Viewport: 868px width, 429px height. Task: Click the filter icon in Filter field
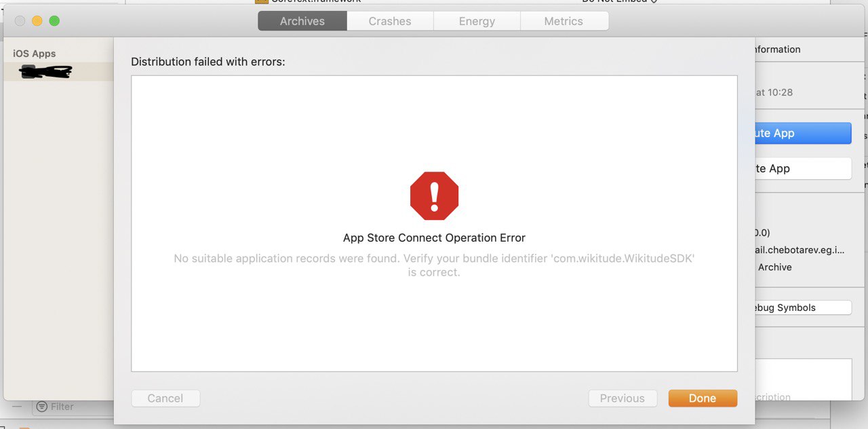(42, 407)
